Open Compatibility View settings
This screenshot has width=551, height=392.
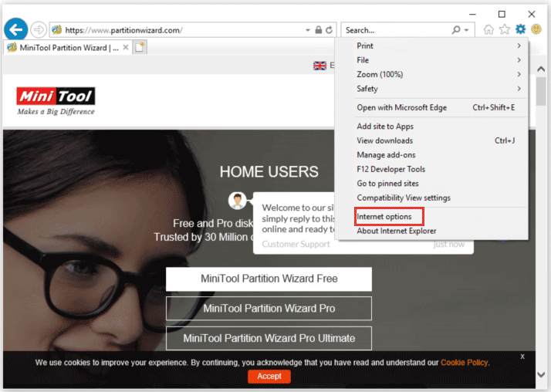coord(431,198)
